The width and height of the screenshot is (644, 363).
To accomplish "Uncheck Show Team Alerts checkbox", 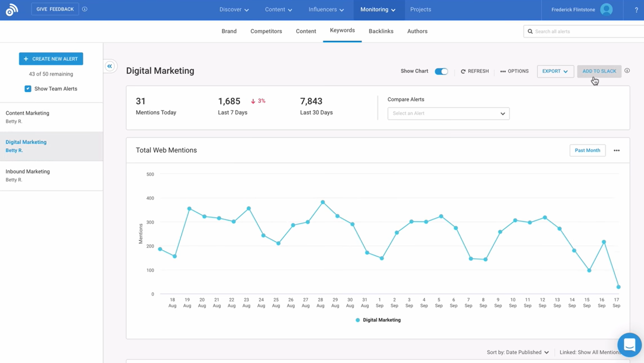I will (x=28, y=89).
